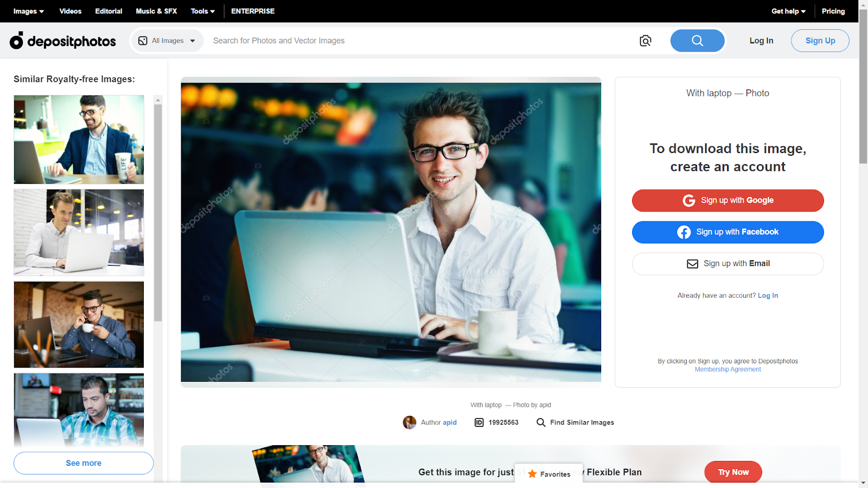Expand the Tools menu dropdown

click(203, 11)
